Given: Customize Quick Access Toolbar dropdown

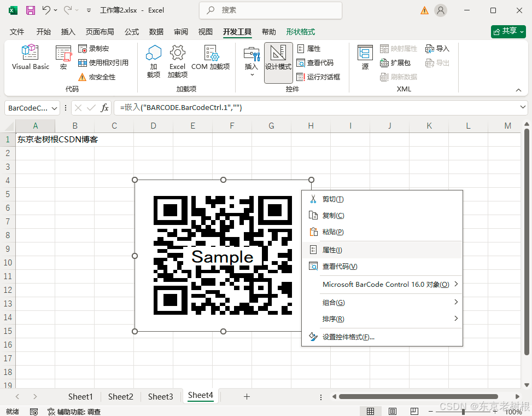Looking at the screenshot, I should click(x=89, y=10).
